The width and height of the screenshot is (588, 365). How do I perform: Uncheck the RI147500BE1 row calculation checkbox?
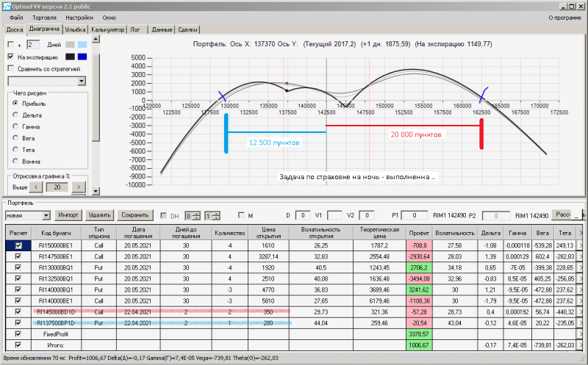[x=18, y=257]
